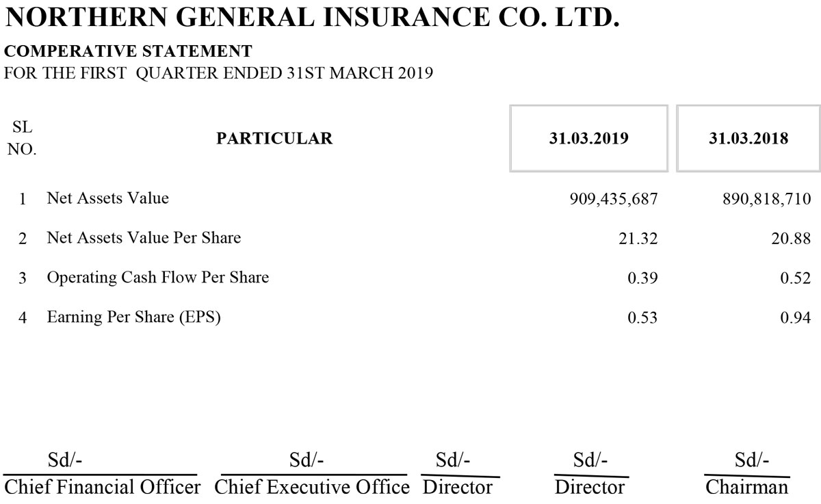Select the first quarter ended date line

(218, 73)
